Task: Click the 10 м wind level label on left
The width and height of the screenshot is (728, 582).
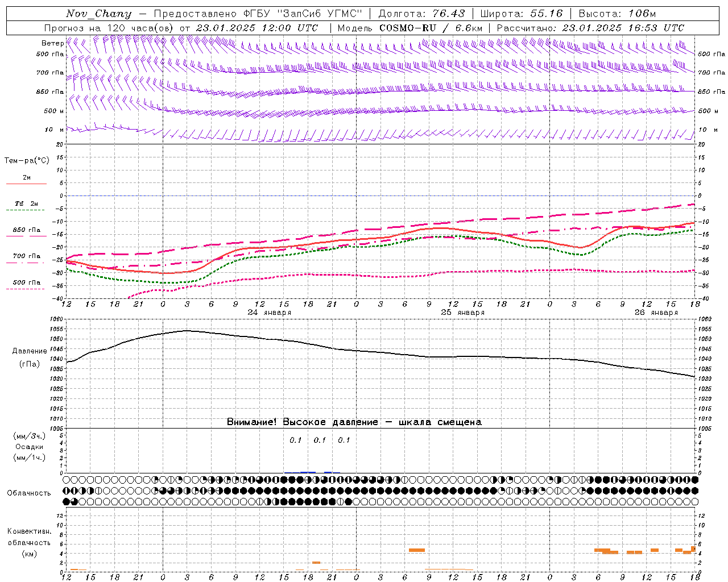Action: tap(54, 130)
